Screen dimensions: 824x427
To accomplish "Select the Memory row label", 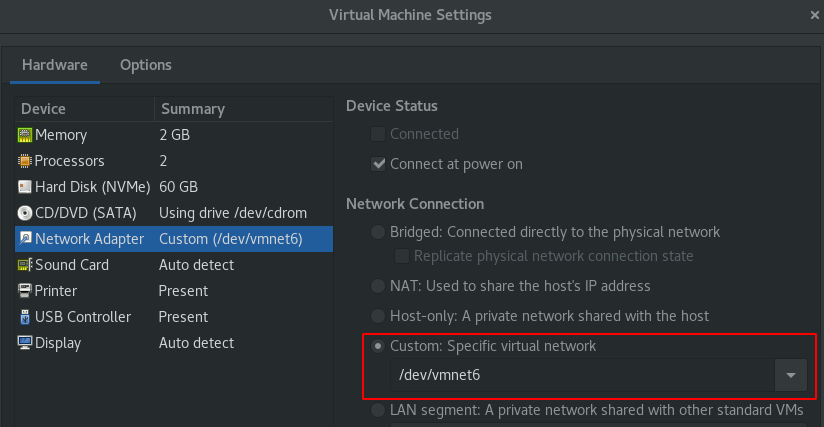I will pyautogui.click(x=61, y=135).
